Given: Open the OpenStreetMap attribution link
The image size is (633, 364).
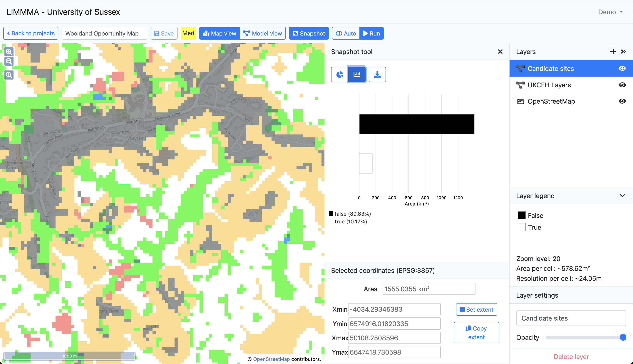Looking at the screenshot, I should pyautogui.click(x=271, y=359).
